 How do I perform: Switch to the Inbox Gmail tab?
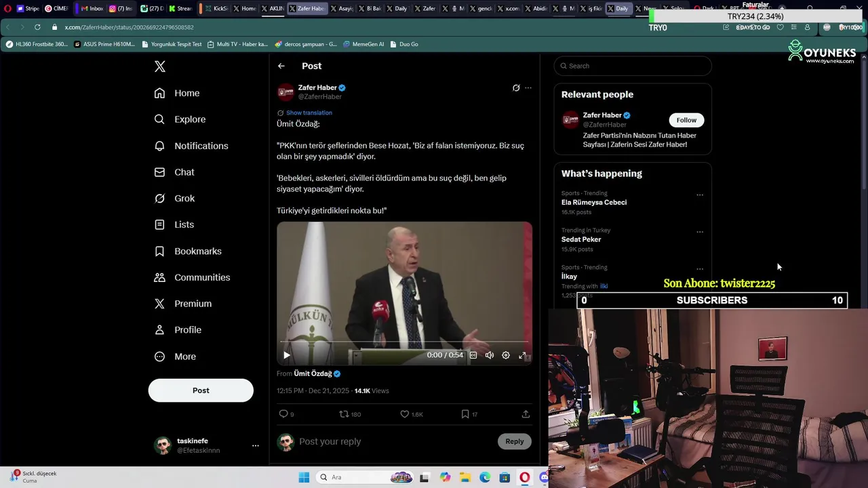click(x=92, y=9)
